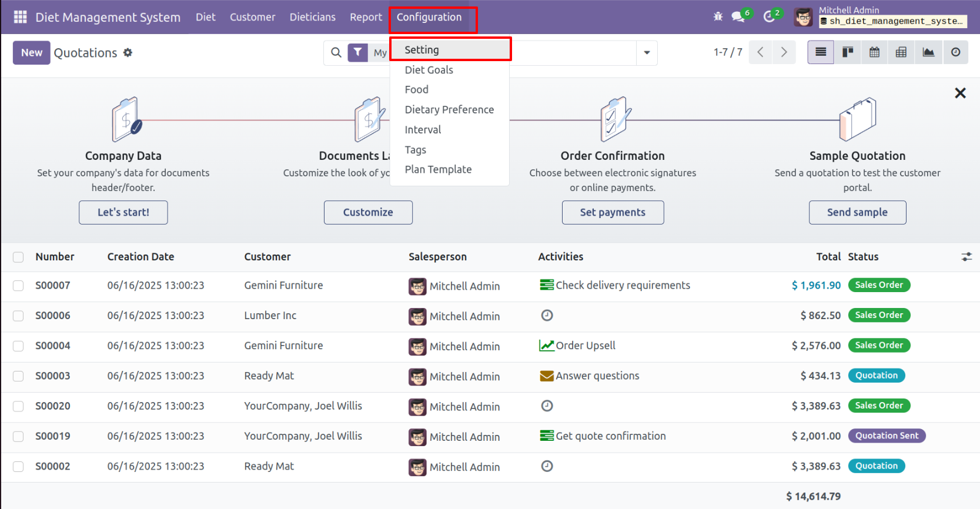Tick the checkbox for order S00007
Viewport: 980px width, 509px height.
[x=18, y=286]
